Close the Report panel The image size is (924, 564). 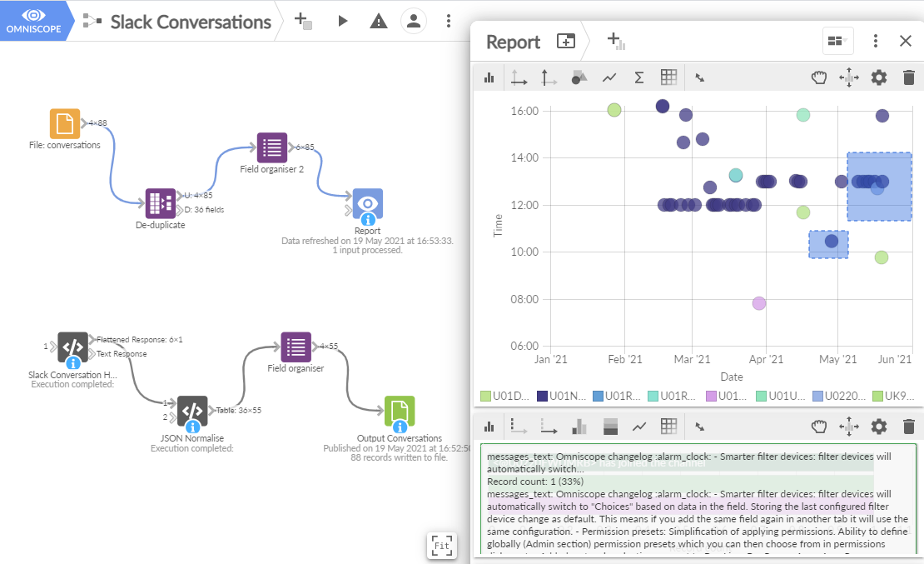click(906, 41)
